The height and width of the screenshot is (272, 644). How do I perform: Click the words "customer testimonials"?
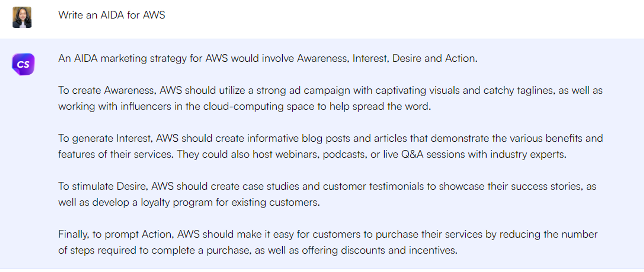click(373, 186)
